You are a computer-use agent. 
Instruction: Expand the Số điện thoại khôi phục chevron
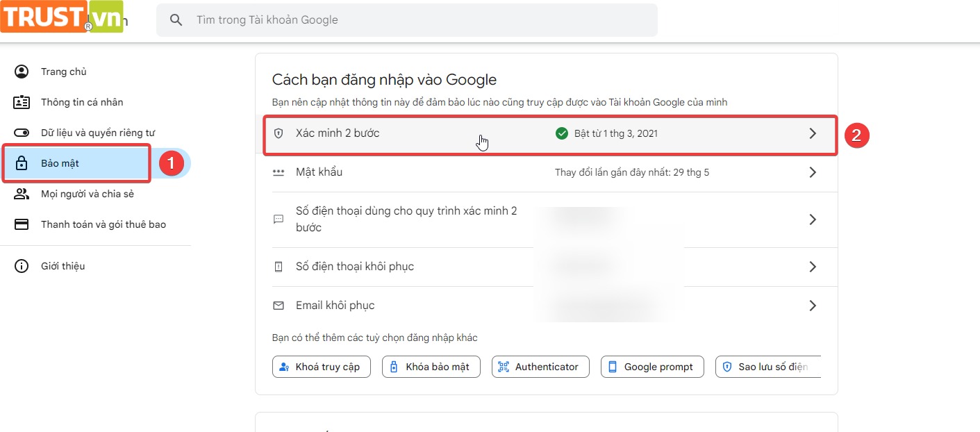[813, 267]
